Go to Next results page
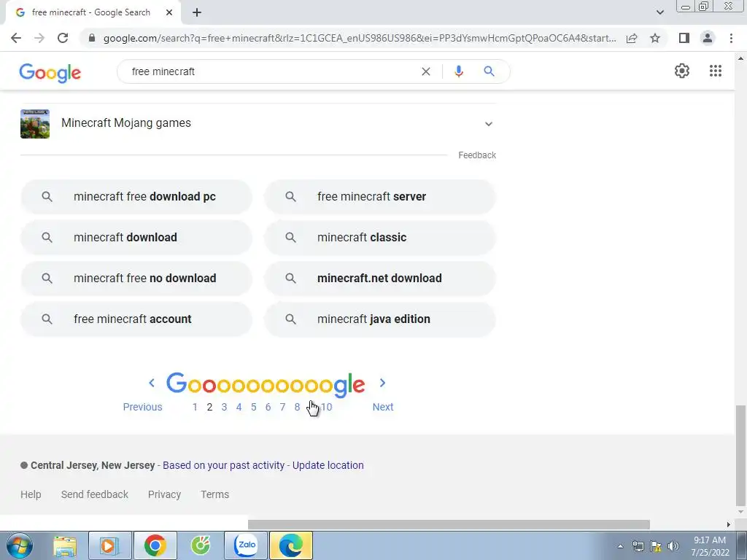747x560 pixels. click(383, 407)
